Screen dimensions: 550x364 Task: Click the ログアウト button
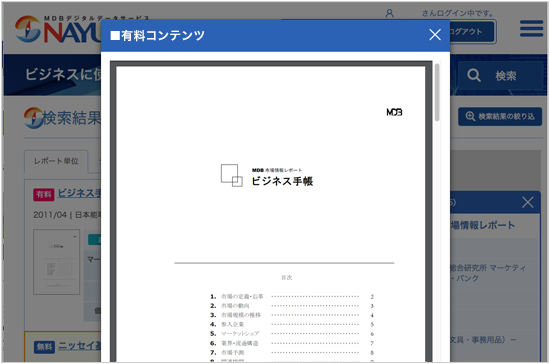472,32
